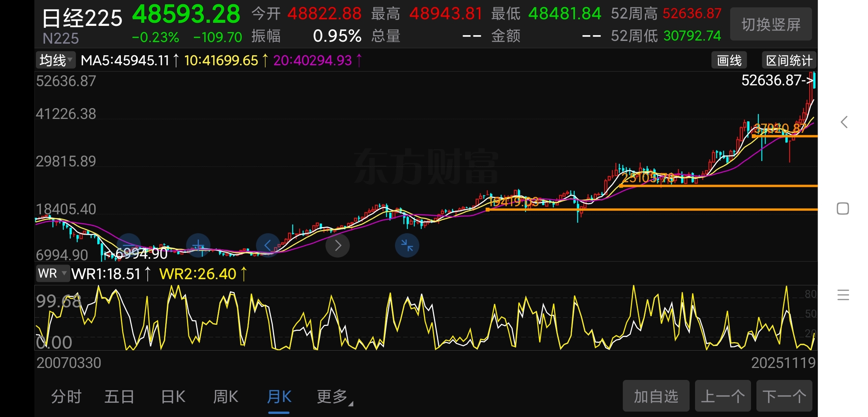Switch to the 周K tab
Screen dimensions: 868x417
click(x=225, y=397)
